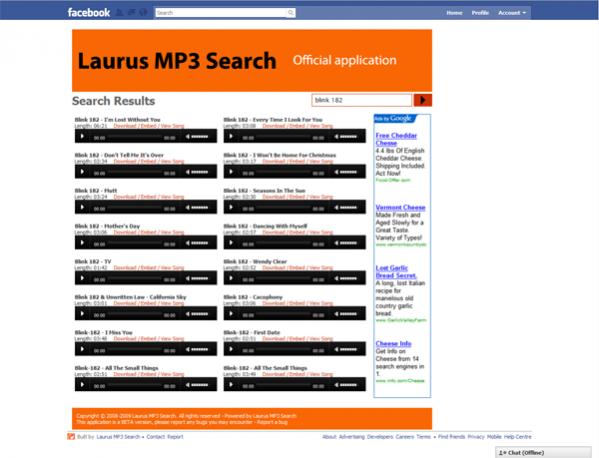
Task: Open the About footer link
Action: click(x=329, y=437)
